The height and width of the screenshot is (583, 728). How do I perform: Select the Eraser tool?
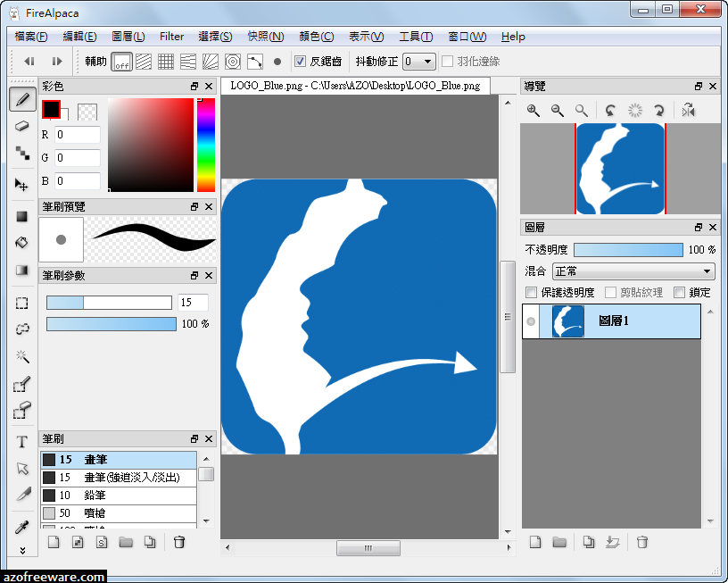coord(22,126)
